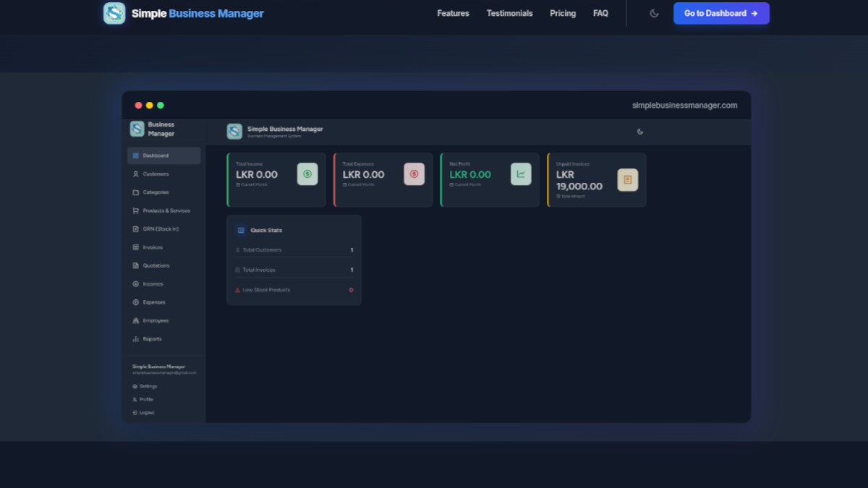Click the Total Expenses dollar icon
This screenshot has height=488, width=868.
tap(414, 174)
